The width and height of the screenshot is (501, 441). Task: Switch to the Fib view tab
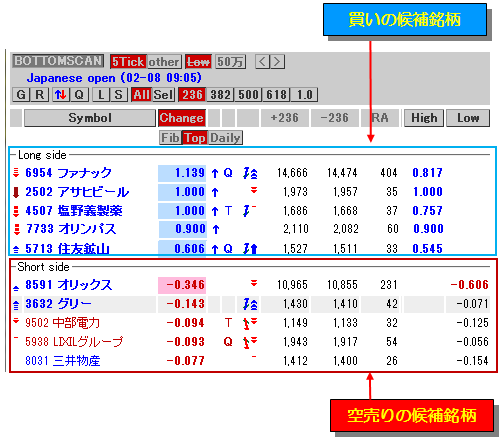170,138
